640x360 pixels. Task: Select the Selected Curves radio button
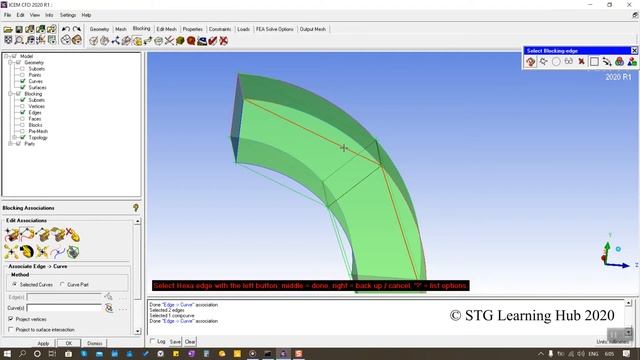[15, 284]
